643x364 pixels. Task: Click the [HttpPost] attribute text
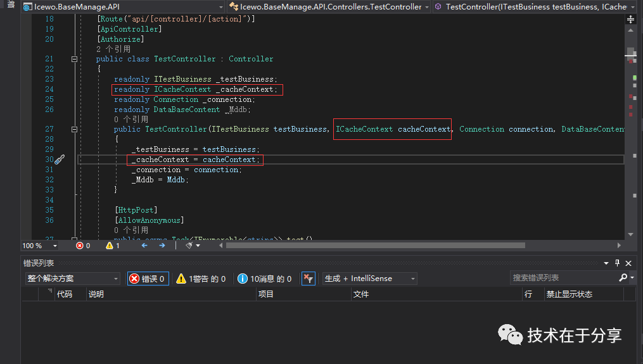136,210
